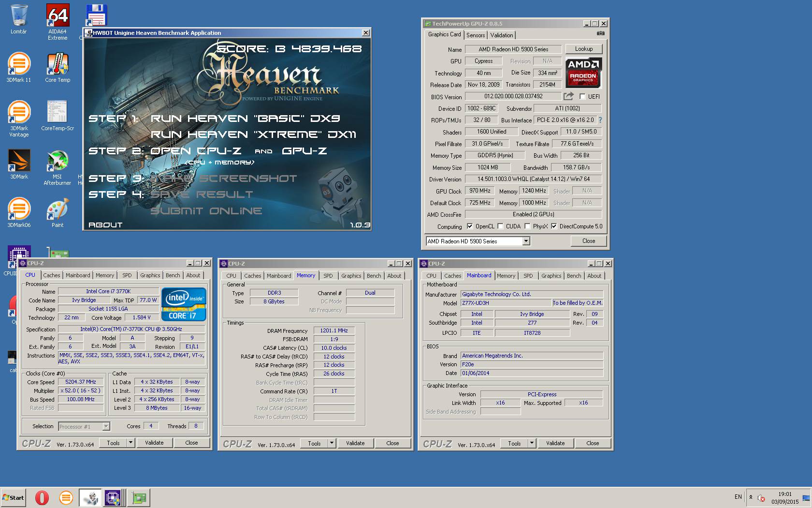
Task: Click the Opera browser taskbar icon
Action: [x=42, y=497]
